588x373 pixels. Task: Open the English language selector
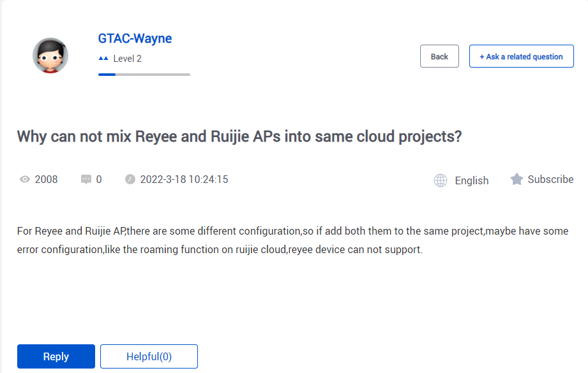(x=471, y=180)
